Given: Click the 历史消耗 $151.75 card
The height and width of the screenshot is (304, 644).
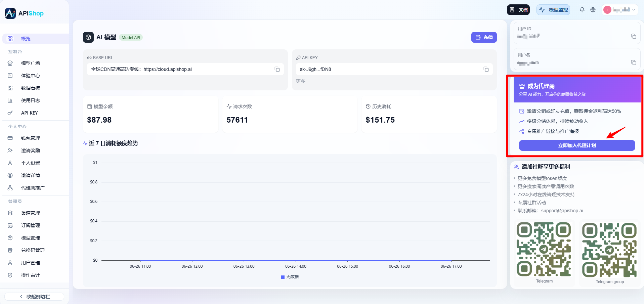Looking at the screenshot, I should pyautogui.click(x=429, y=114).
